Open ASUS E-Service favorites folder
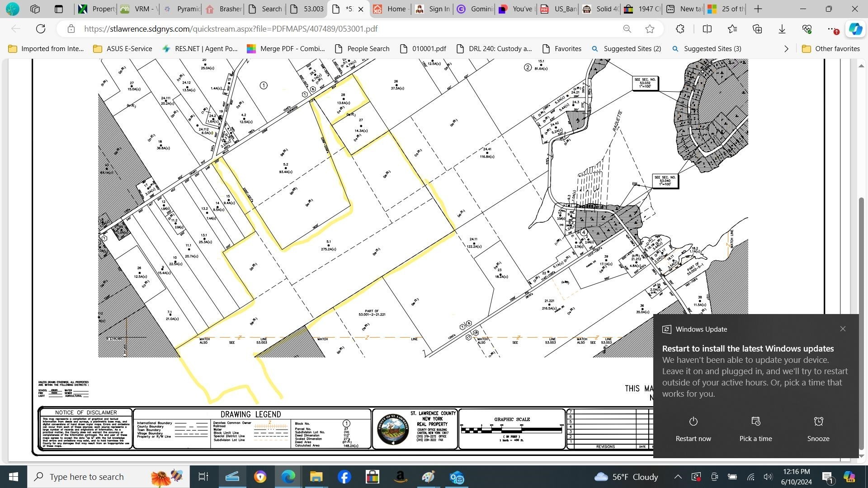 tap(123, 49)
